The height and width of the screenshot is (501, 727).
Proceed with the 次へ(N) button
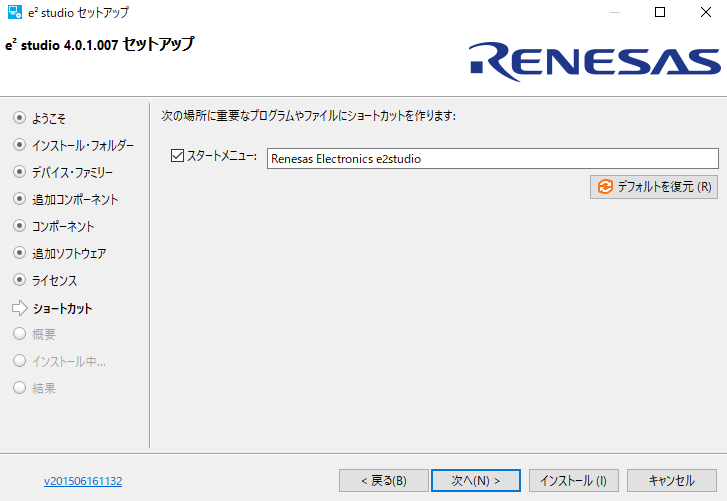pyautogui.click(x=476, y=481)
